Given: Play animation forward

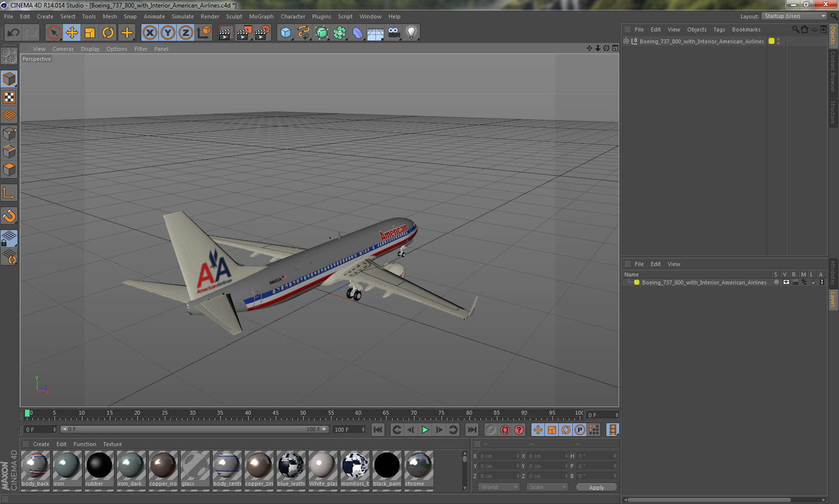Looking at the screenshot, I should tap(425, 430).
